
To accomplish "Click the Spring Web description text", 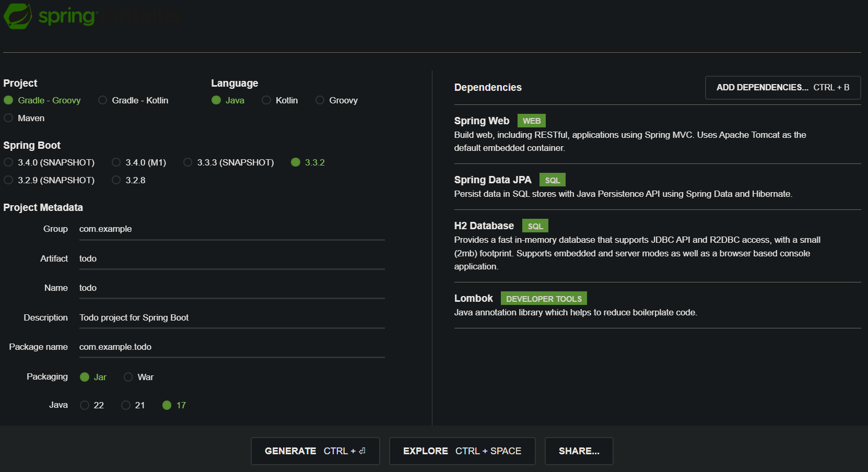I will click(630, 141).
